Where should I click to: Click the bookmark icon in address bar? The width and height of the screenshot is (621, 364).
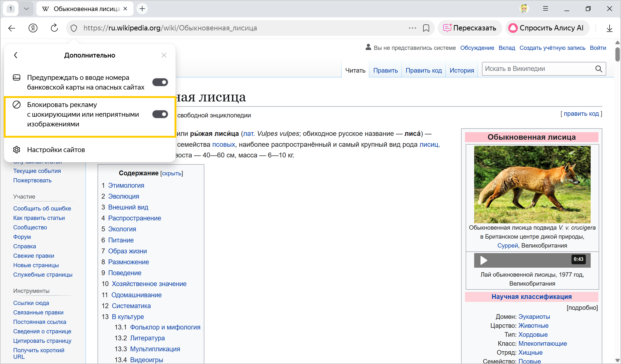(426, 28)
